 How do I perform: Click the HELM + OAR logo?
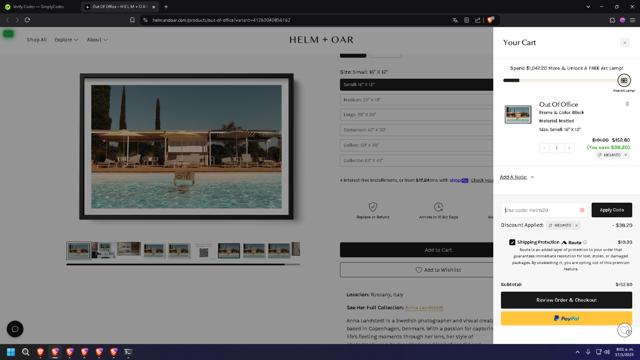(321, 40)
